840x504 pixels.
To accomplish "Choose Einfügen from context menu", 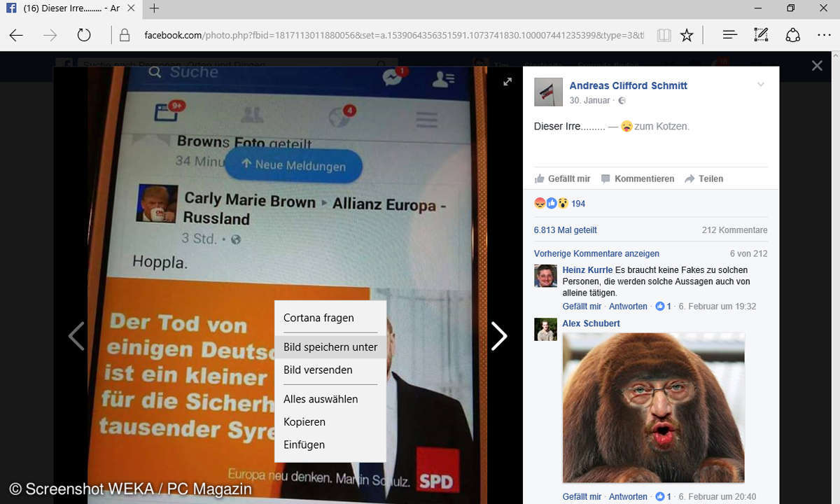I will (330, 444).
